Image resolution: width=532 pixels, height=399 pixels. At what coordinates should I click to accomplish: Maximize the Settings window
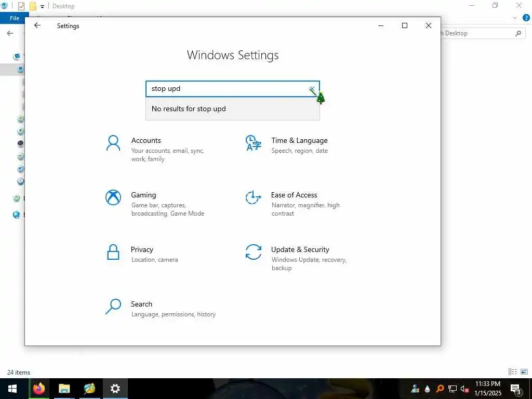point(404,25)
